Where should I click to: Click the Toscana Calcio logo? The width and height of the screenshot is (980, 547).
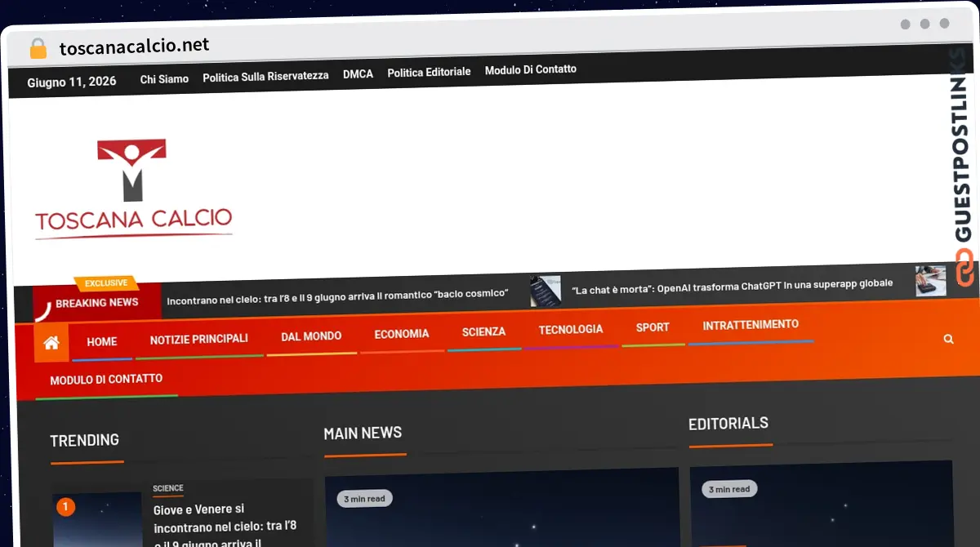pyautogui.click(x=133, y=189)
